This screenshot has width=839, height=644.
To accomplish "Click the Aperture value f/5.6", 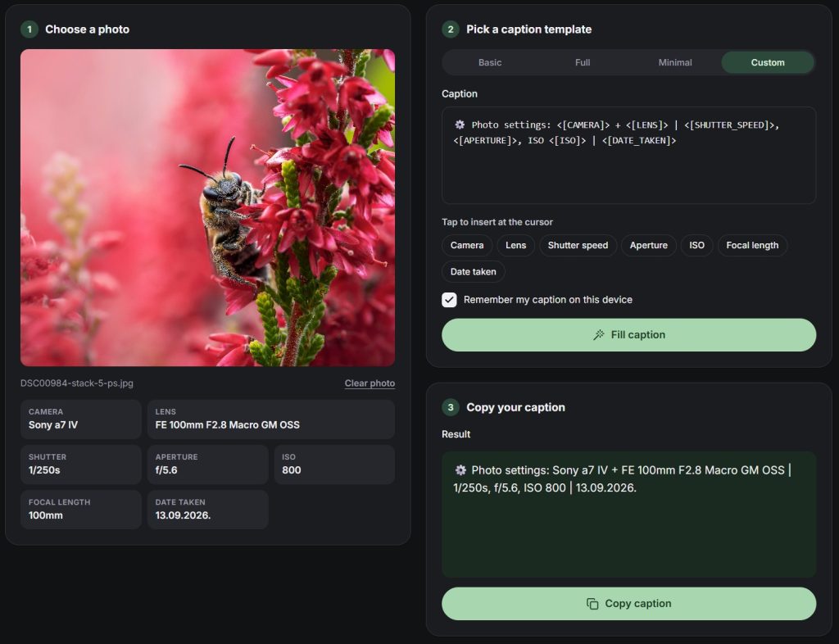I will tap(166, 470).
